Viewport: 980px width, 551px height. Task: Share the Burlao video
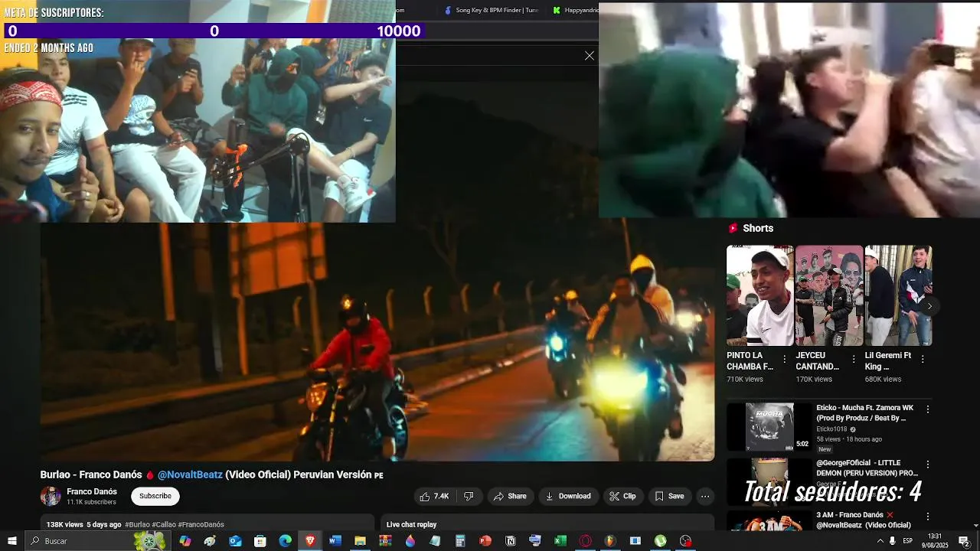(510, 496)
